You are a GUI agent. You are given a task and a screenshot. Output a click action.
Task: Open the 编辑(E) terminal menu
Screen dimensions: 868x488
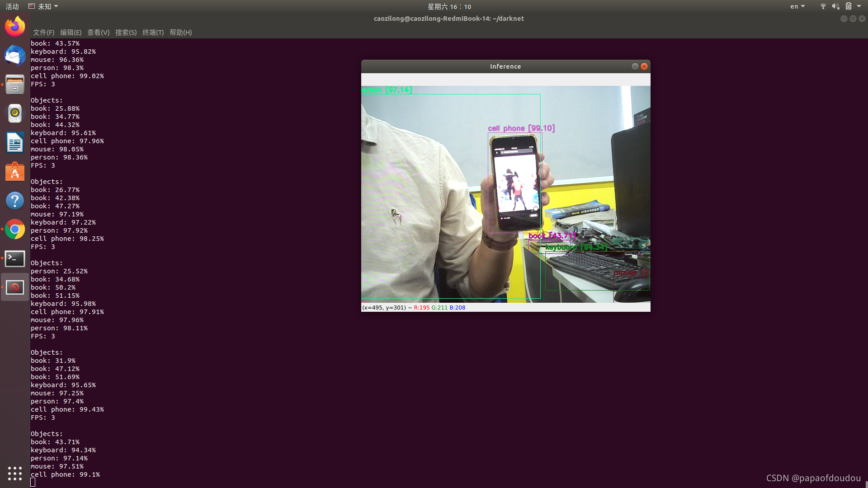click(71, 33)
